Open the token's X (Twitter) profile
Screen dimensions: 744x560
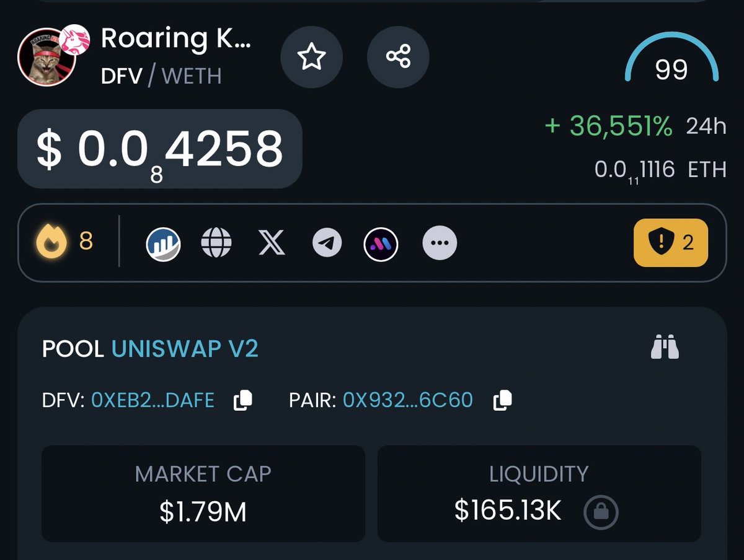pos(272,243)
